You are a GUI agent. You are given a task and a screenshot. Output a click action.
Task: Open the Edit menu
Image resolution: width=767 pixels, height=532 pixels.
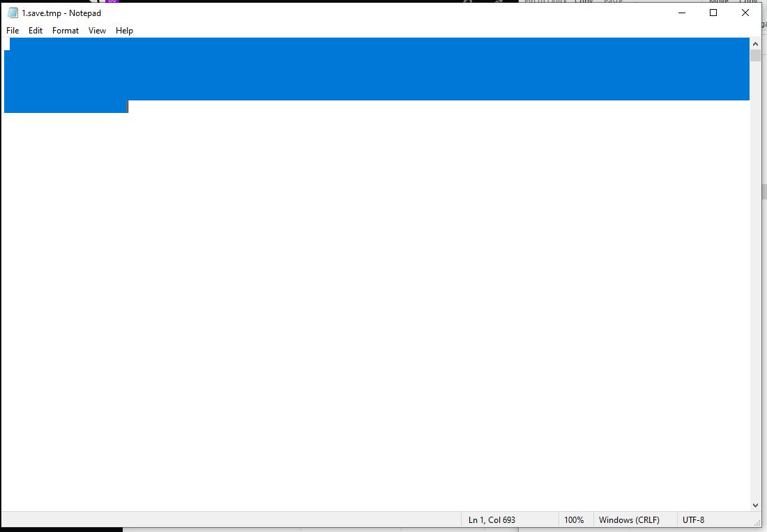(x=36, y=30)
